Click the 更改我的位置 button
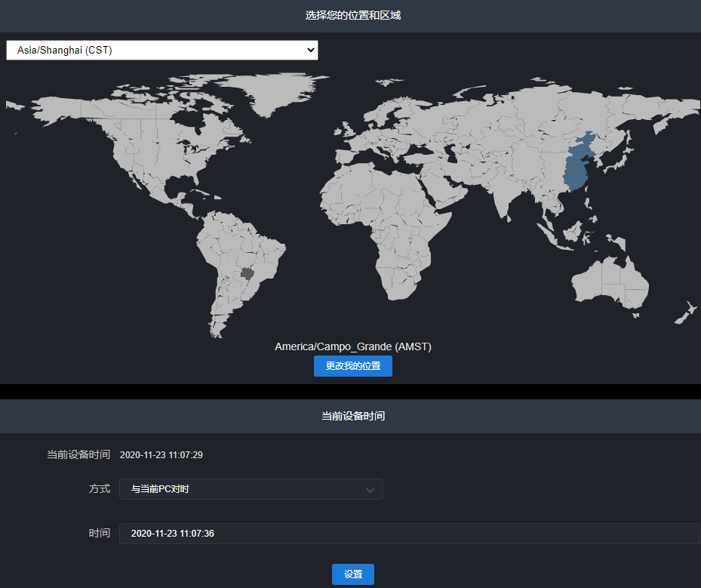Screen dimensions: 701x588 coord(352,366)
